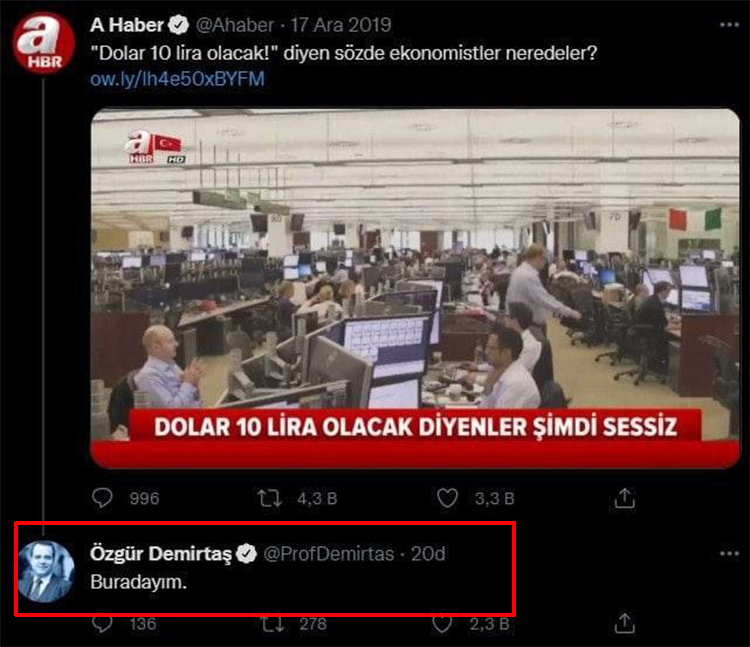
Task: Retweet the A Haber tweet
Action: point(269,498)
